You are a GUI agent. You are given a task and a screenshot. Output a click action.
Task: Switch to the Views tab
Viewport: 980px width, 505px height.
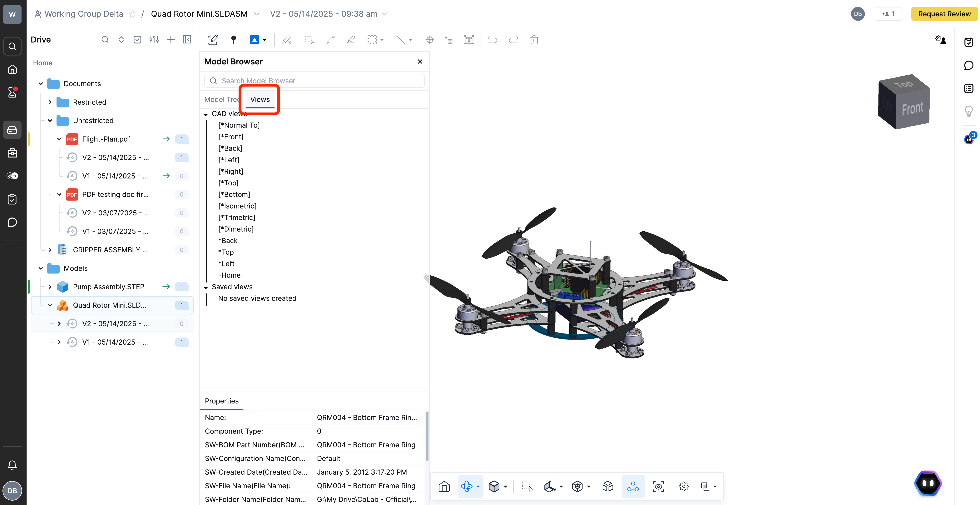[x=260, y=99]
